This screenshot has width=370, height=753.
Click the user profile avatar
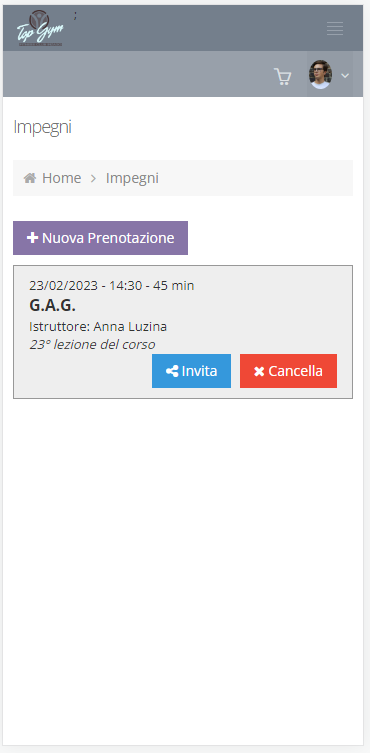point(320,74)
